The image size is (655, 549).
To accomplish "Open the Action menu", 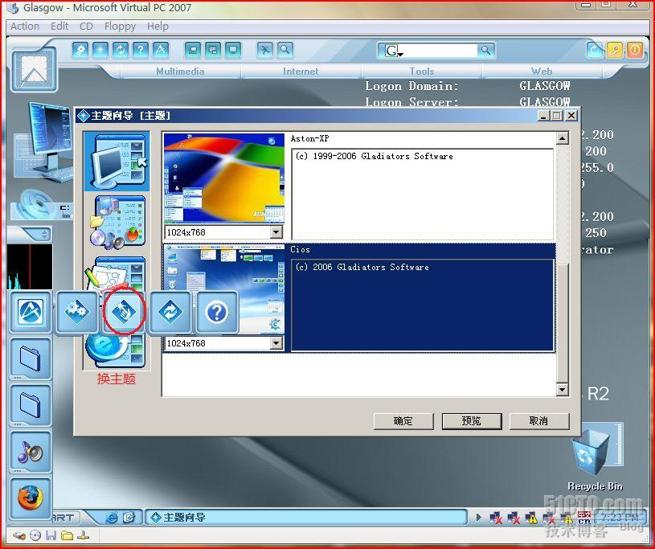I will [25, 26].
